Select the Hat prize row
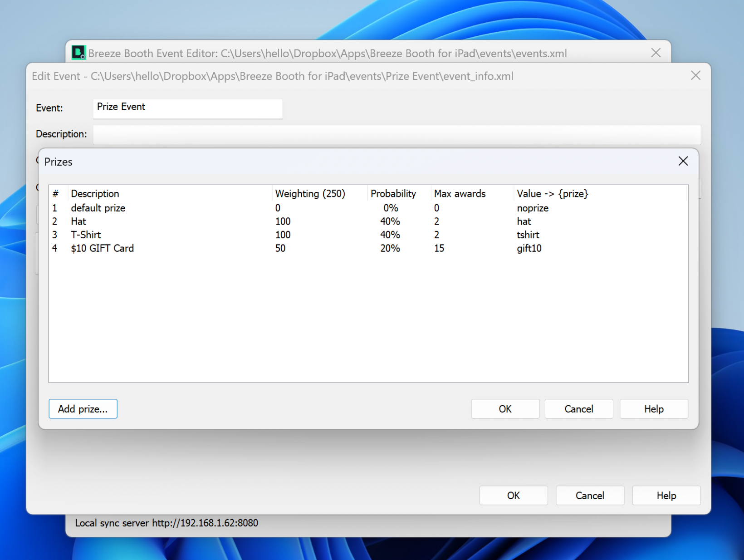Image resolution: width=744 pixels, height=560 pixels. coord(78,221)
